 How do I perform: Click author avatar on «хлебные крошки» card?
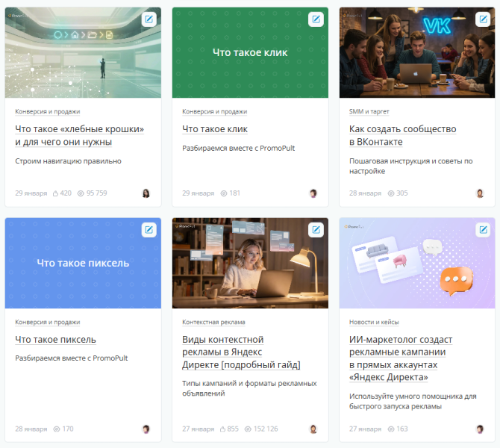(x=146, y=193)
